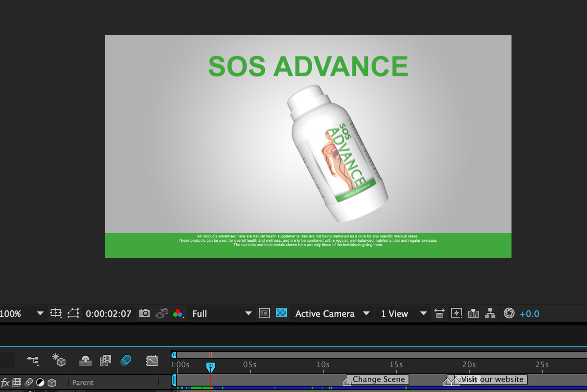Click the +0.0 exposure value
587x392 pixels.
coord(529,314)
